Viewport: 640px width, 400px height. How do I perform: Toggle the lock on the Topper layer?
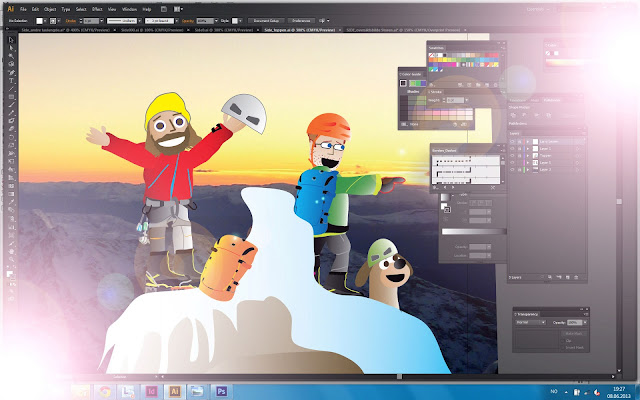[x=519, y=156]
